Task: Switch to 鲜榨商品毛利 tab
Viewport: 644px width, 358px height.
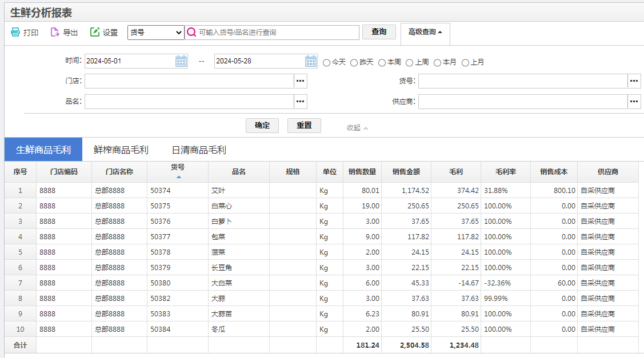Action: coord(121,150)
